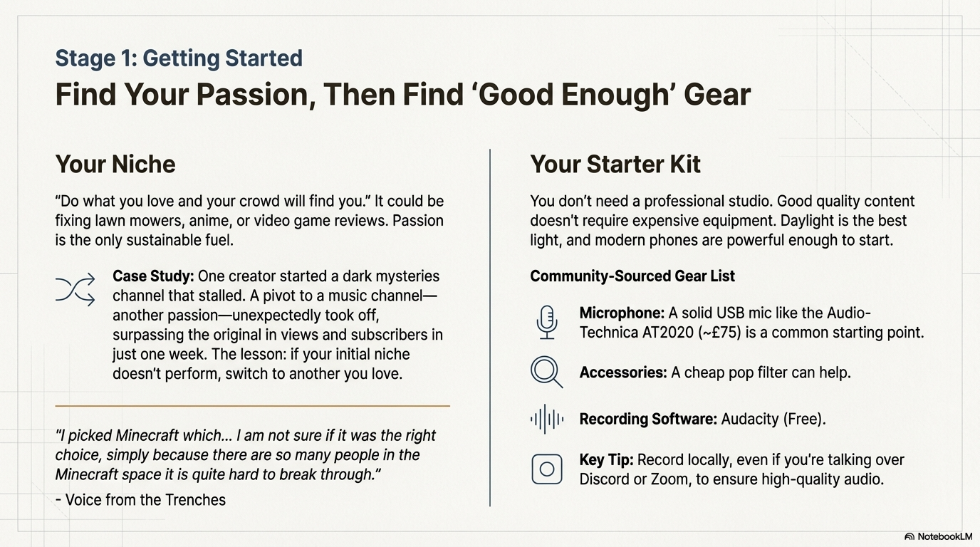The height and width of the screenshot is (547, 980).
Task: Click '- Voice from the Trenches' attribution
Action: coord(140,500)
